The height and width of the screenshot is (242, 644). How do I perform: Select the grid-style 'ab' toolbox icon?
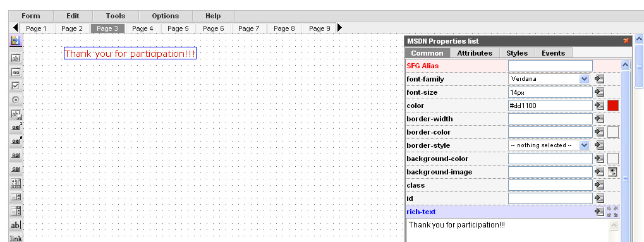point(16,183)
